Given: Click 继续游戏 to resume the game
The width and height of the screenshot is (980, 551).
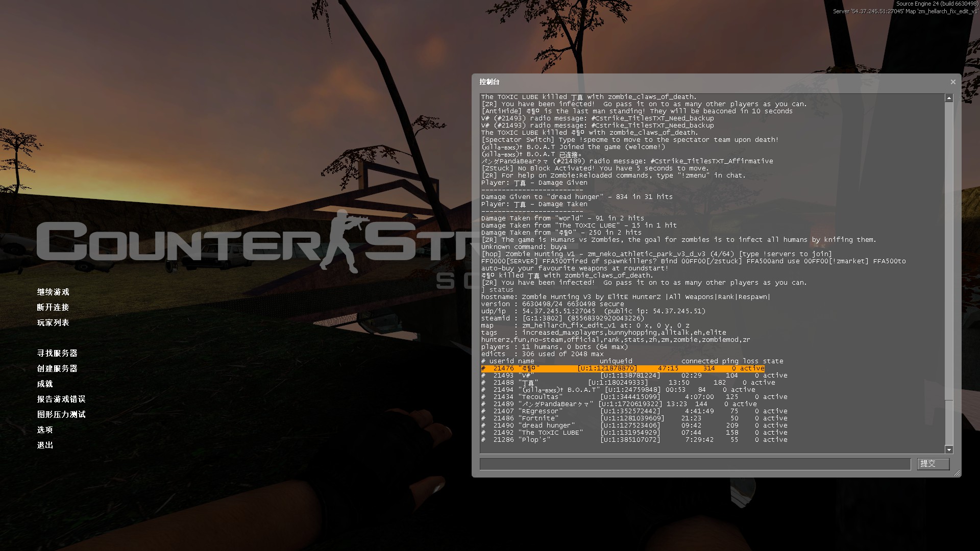Looking at the screenshot, I should coord(53,292).
